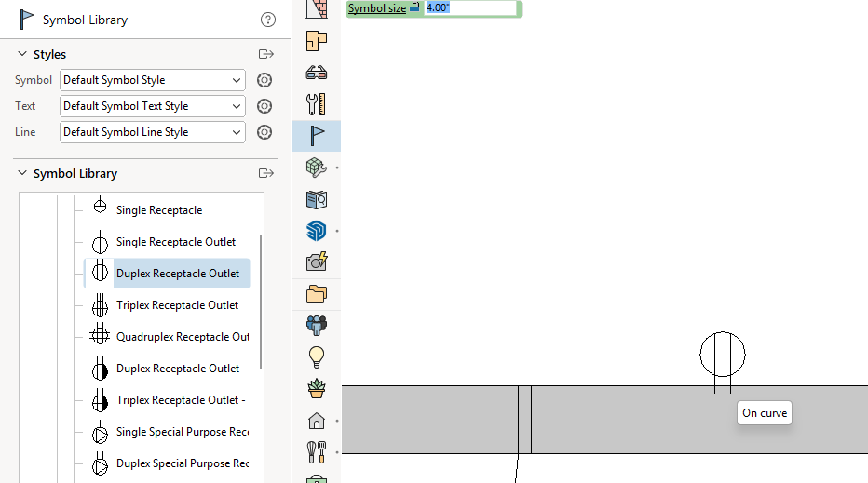
Task: Open the Line style dropdown
Action: [152, 131]
